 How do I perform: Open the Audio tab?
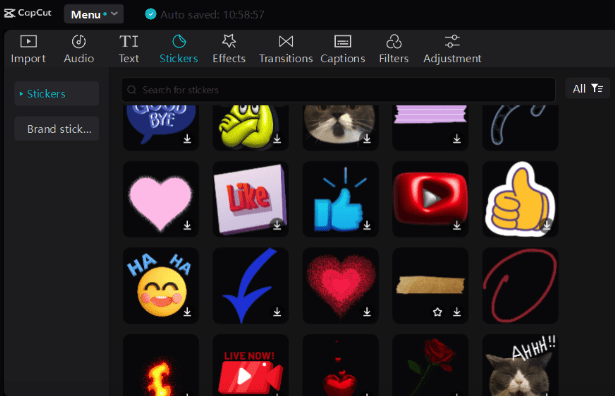[x=79, y=49]
